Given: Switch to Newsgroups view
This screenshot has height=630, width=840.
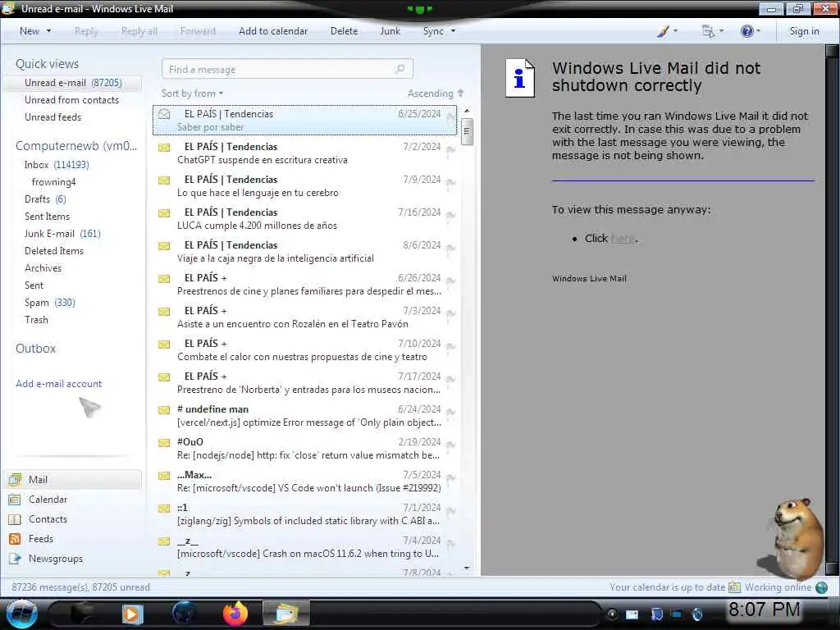Looking at the screenshot, I should (x=56, y=559).
